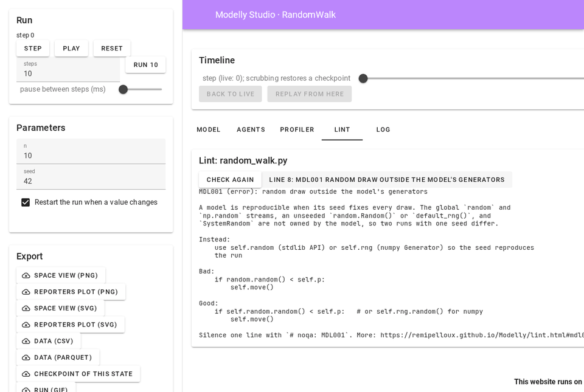Start the simulation with Play
The height and width of the screenshot is (392, 584).
pyautogui.click(x=72, y=49)
